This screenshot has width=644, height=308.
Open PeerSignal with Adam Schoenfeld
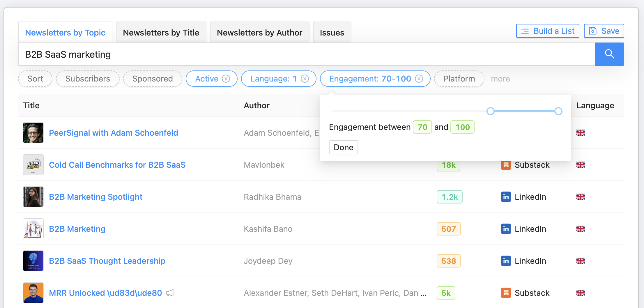click(x=114, y=133)
